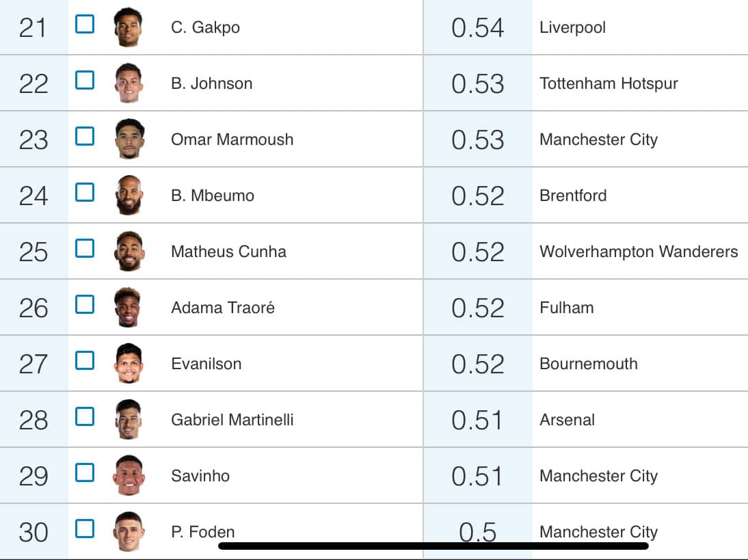Viewport: 748px width, 560px height.
Task: View the Matheus Cunha profile name
Action: point(228,252)
